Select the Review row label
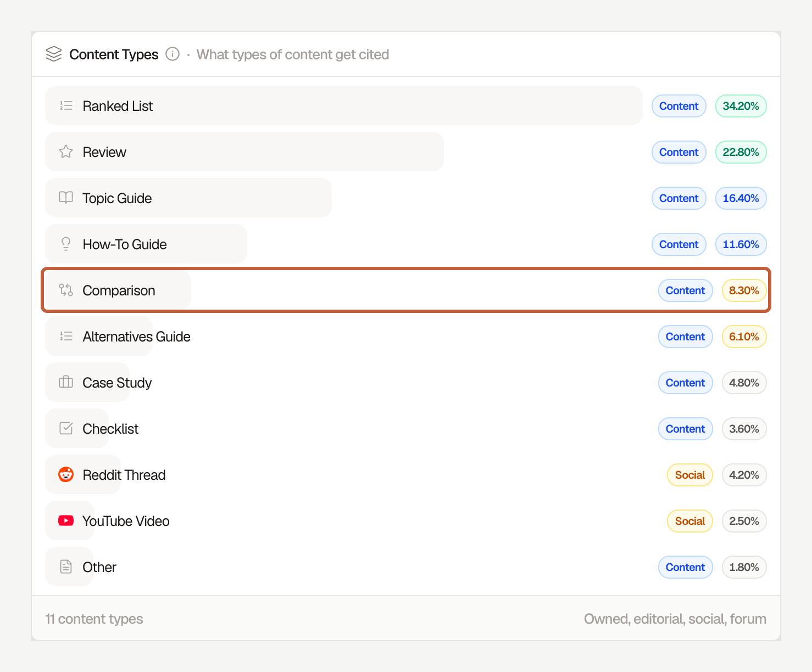This screenshot has width=812, height=672. coord(104,152)
